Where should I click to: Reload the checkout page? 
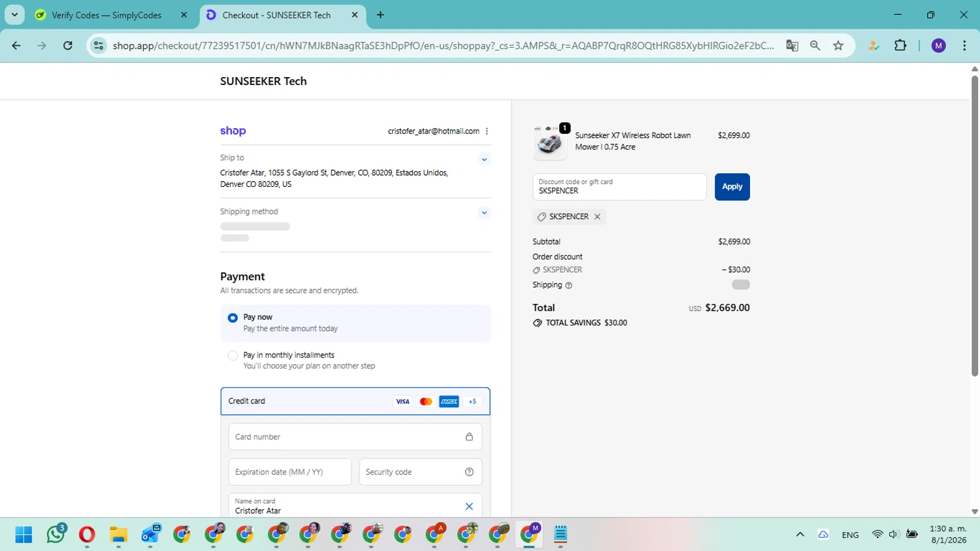point(68,46)
